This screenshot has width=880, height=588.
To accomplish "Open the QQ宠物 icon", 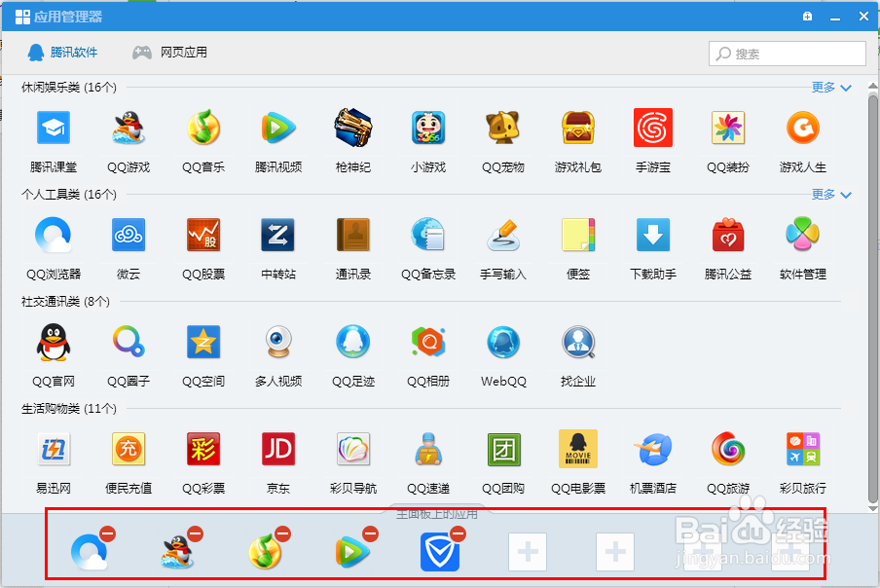I will tap(503, 128).
